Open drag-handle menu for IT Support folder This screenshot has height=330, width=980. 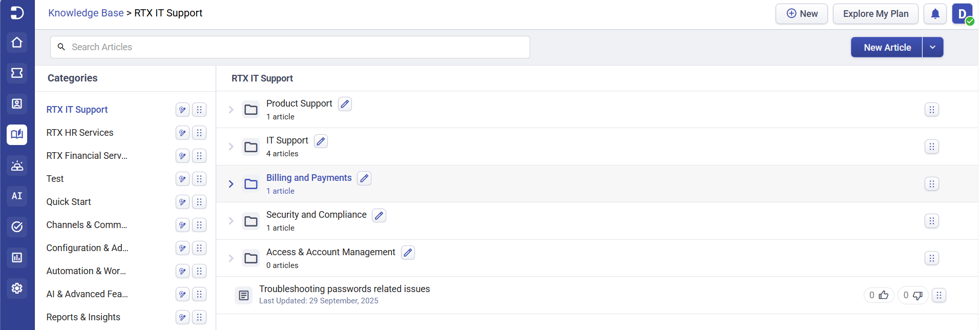click(932, 147)
